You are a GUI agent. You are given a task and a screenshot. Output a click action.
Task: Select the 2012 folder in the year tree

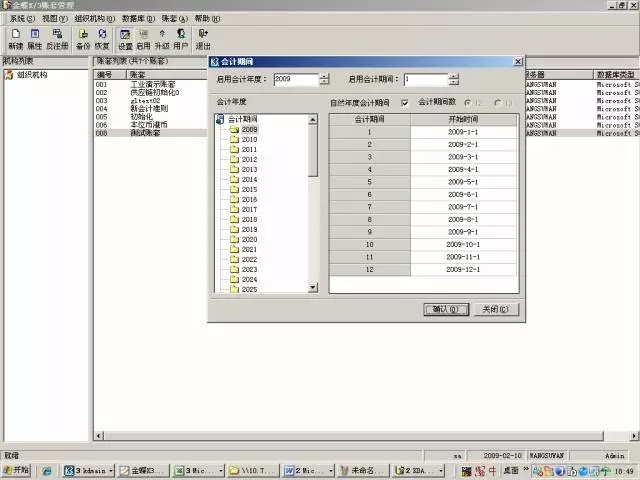tap(244, 160)
